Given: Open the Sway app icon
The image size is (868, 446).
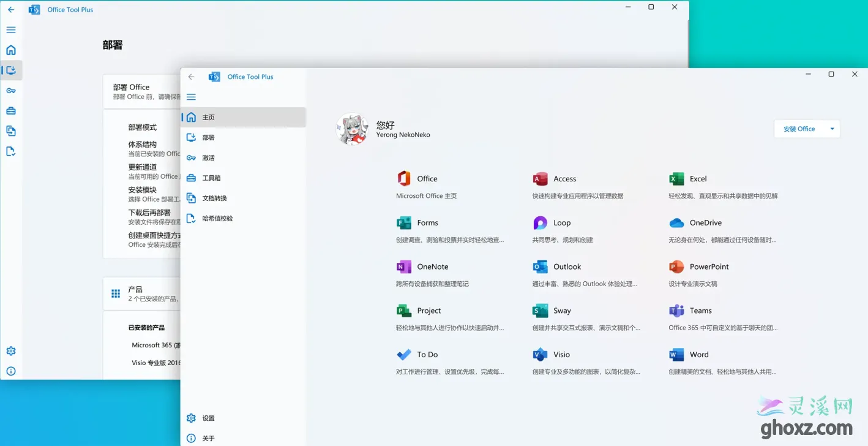Looking at the screenshot, I should pyautogui.click(x=540, y=311).
